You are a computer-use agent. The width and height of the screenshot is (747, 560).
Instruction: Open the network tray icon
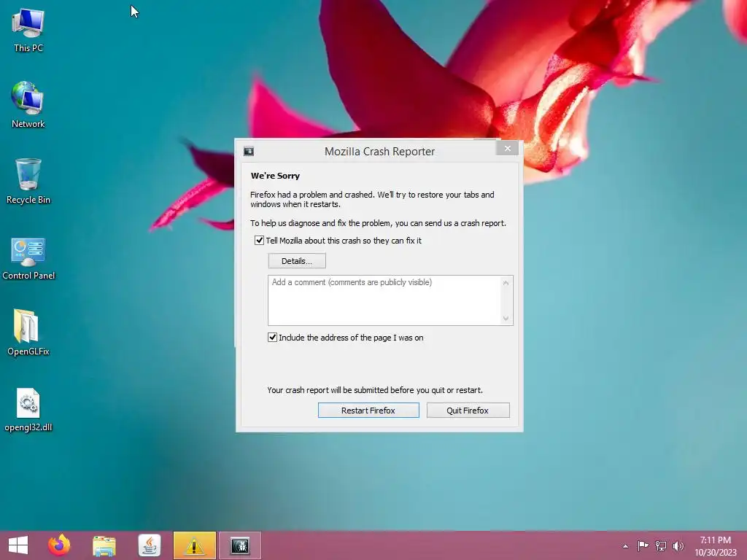661,545
